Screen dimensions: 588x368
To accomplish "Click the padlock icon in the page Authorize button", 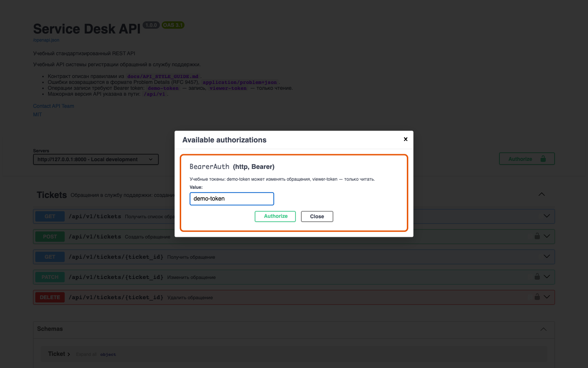I will [543, 159].
